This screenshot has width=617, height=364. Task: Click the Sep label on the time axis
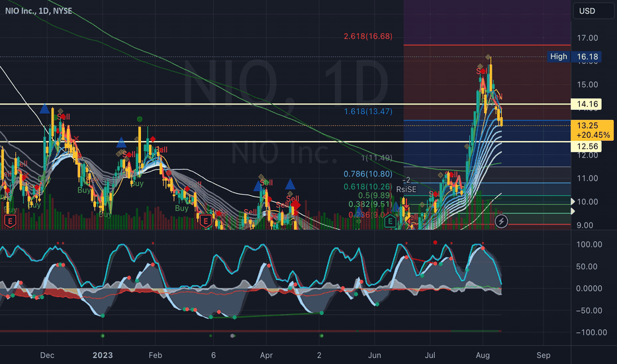click(x=544, y=355)
